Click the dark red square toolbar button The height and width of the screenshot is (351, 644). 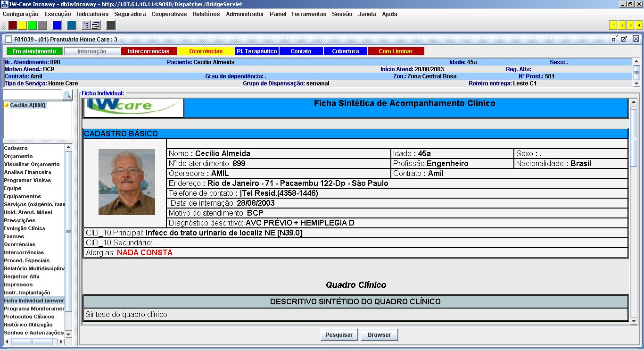point(13,25)
